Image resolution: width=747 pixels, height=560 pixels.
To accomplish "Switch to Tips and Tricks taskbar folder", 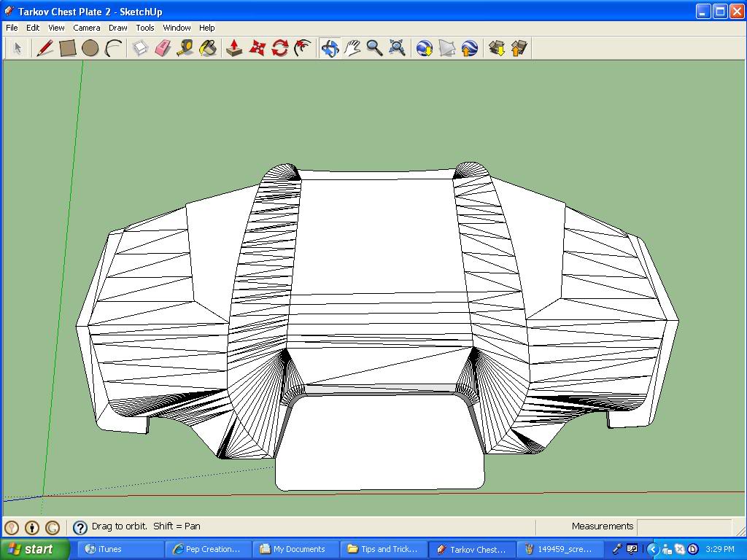I will pyautogui.click(x=383, y=549).
